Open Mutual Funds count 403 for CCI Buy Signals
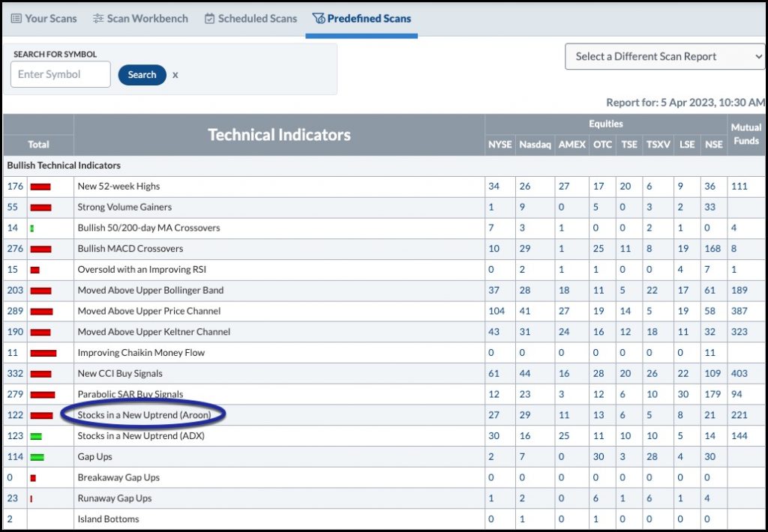 pyautogui.click(x=739, y=374)
